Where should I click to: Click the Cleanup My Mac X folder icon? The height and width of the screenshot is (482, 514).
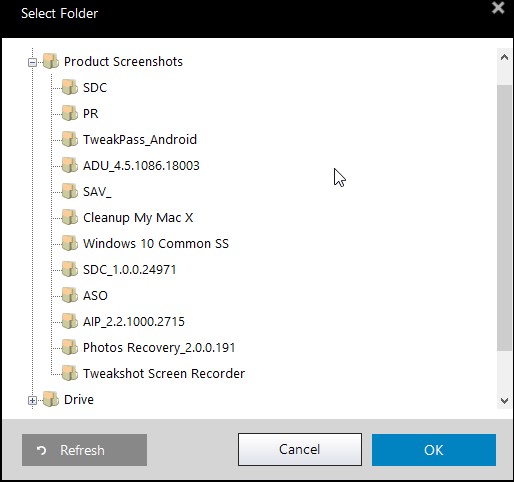click(x=70, y=217)
